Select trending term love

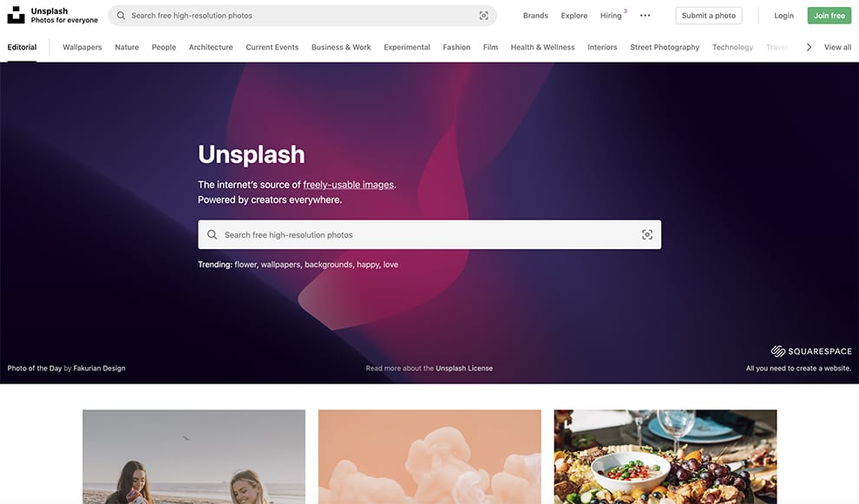coord(390,265)
